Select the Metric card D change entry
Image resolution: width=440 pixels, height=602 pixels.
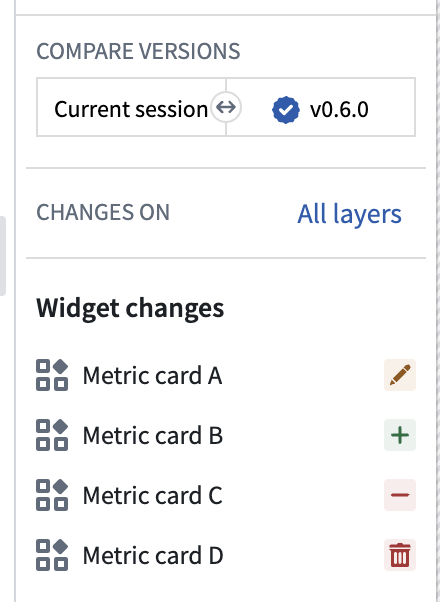click(x=226, y=555)
